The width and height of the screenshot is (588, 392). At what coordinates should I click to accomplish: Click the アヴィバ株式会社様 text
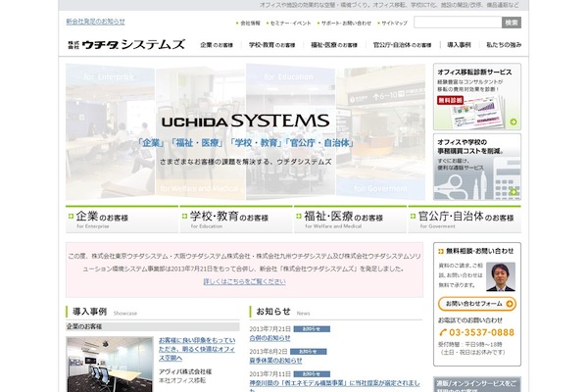point(185,371)
